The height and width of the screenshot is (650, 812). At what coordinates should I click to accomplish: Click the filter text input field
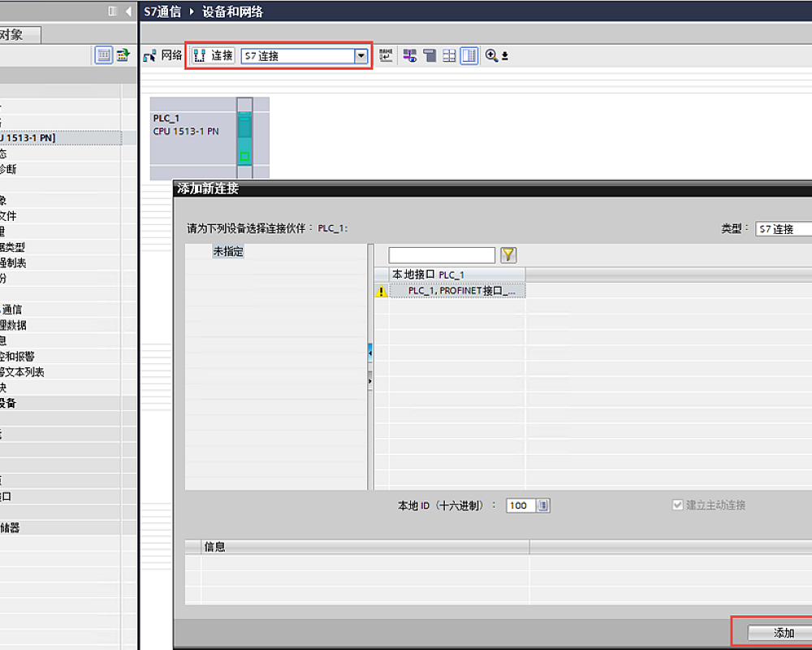(x=441, y=255)
